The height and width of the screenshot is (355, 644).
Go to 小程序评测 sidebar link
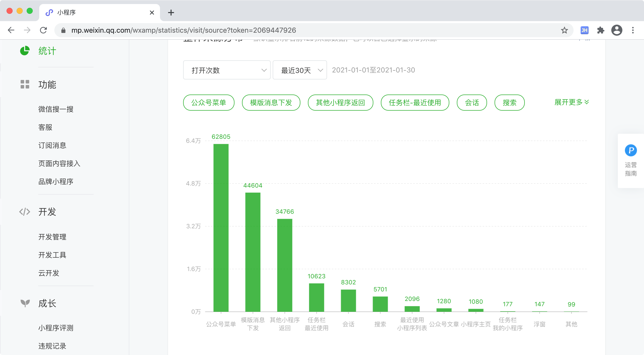coord(56,328)
